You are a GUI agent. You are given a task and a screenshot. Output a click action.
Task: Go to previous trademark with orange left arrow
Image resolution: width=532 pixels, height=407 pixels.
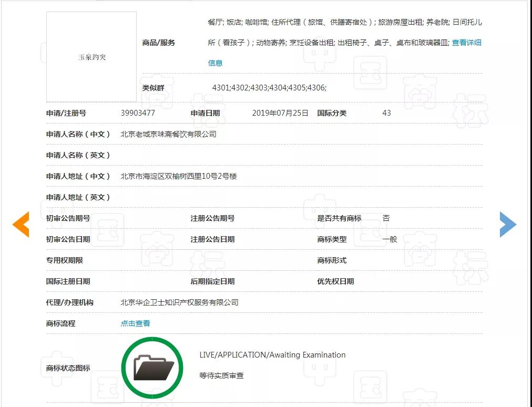[x=21, y=225]
